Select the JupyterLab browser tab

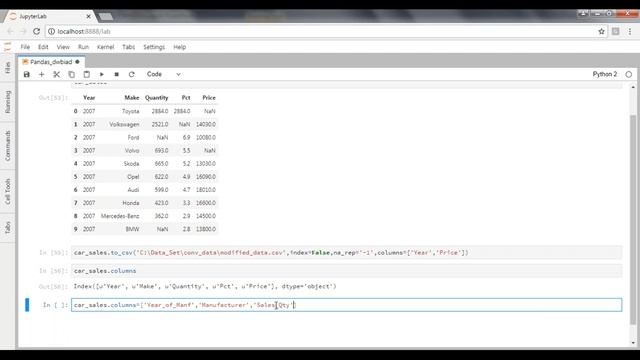[49, 16]
